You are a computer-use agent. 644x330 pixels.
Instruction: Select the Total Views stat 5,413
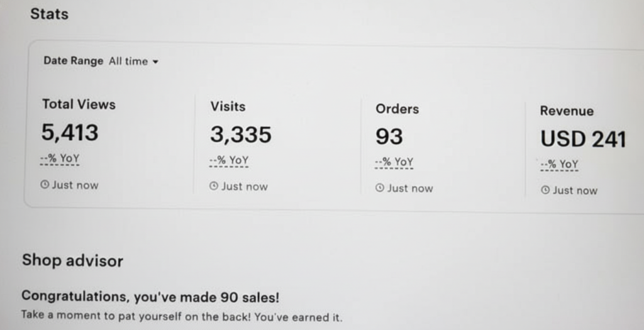click(x=70, y=133)
